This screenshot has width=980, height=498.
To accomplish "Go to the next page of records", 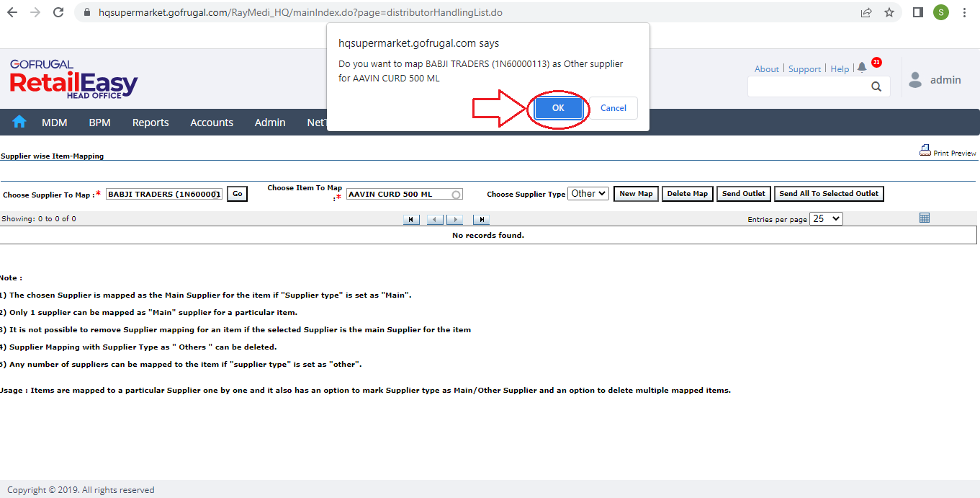I will click(454, 219).
